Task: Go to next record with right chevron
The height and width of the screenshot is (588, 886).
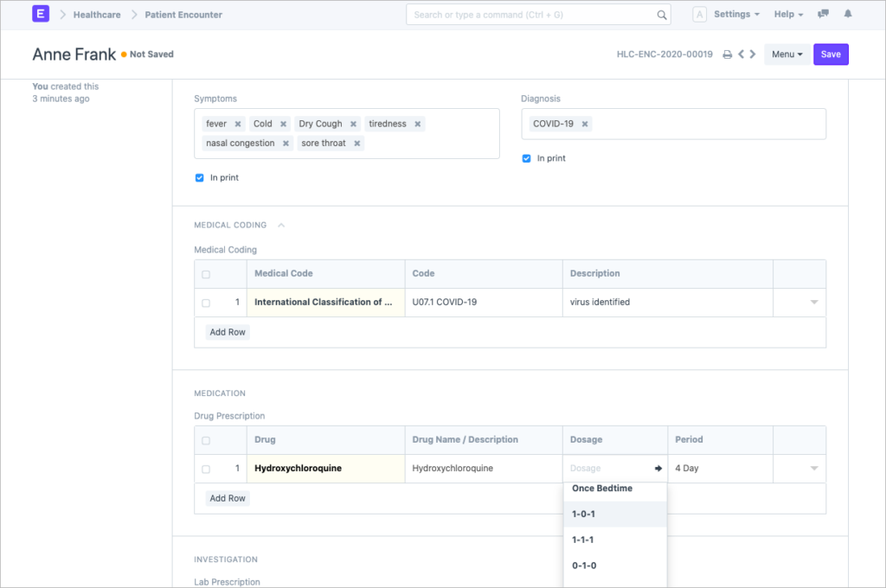Action: [753, 54]
